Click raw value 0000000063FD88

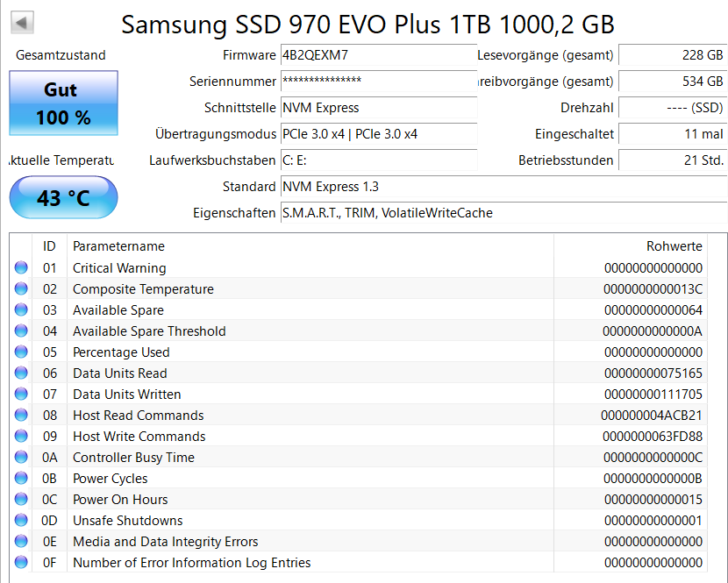[x=653, y=437]
